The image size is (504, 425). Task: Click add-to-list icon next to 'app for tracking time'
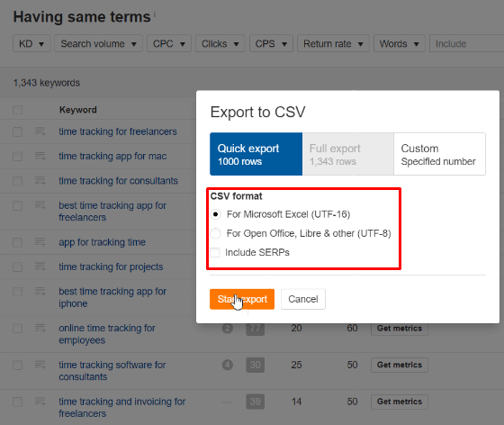tap(40, 242)
